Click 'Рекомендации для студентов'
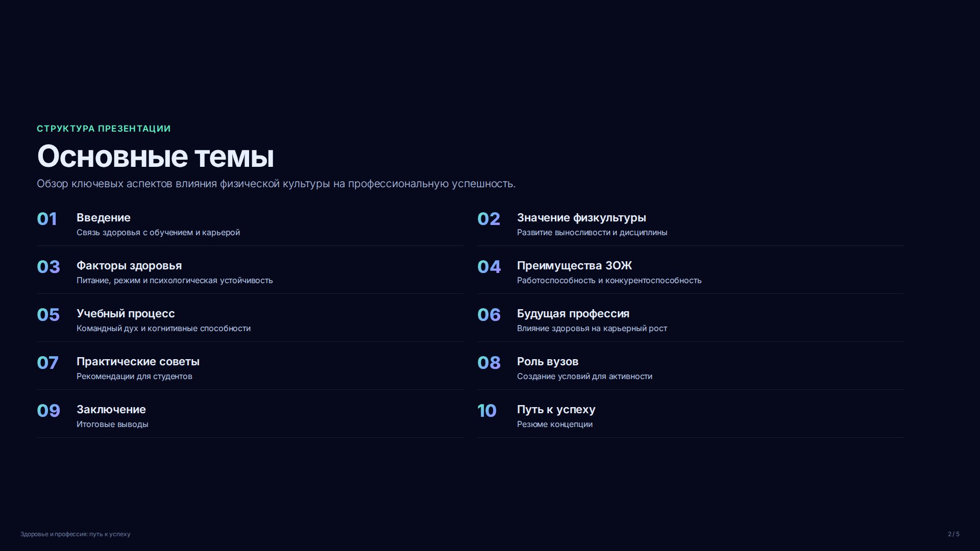The width and height of the screenshot is (980, 551). pyautogui.click(x=134, y=377)
